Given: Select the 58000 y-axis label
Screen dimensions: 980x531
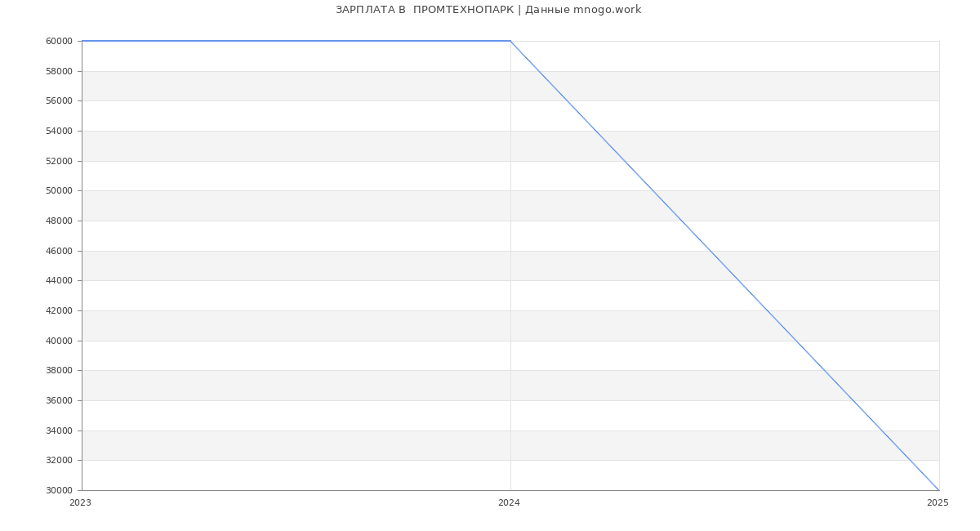Looking at the screenshot, I should (x=59, y=71).
